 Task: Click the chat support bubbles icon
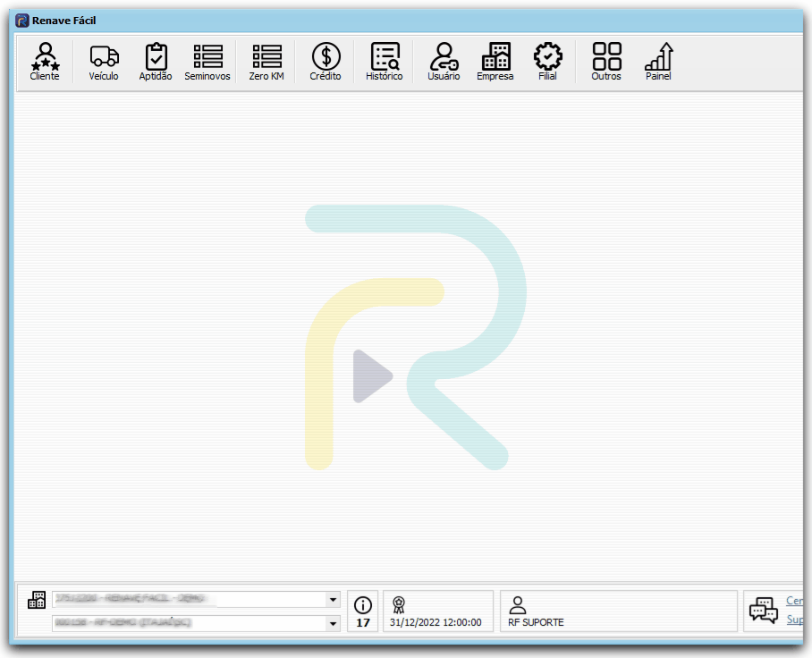coord(764,611)
